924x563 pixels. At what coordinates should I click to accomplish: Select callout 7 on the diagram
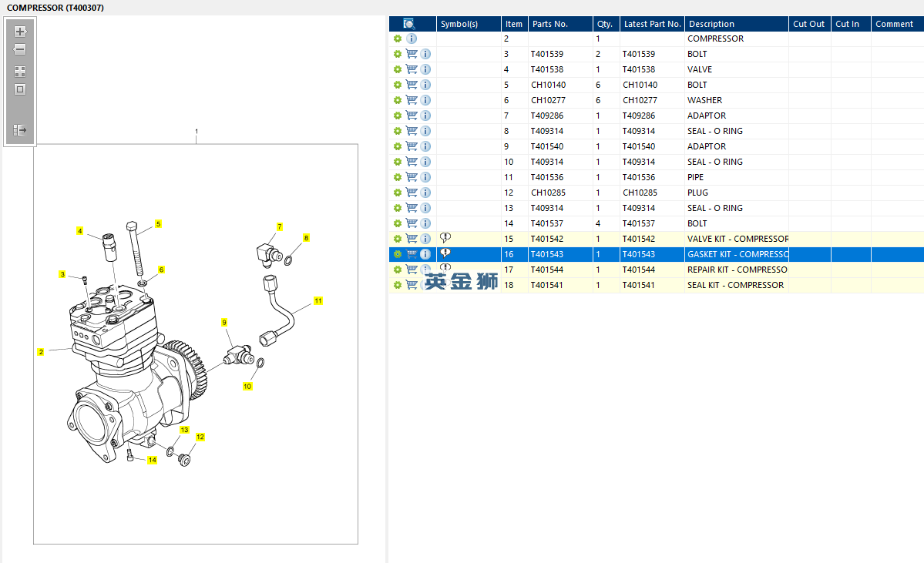279,226
